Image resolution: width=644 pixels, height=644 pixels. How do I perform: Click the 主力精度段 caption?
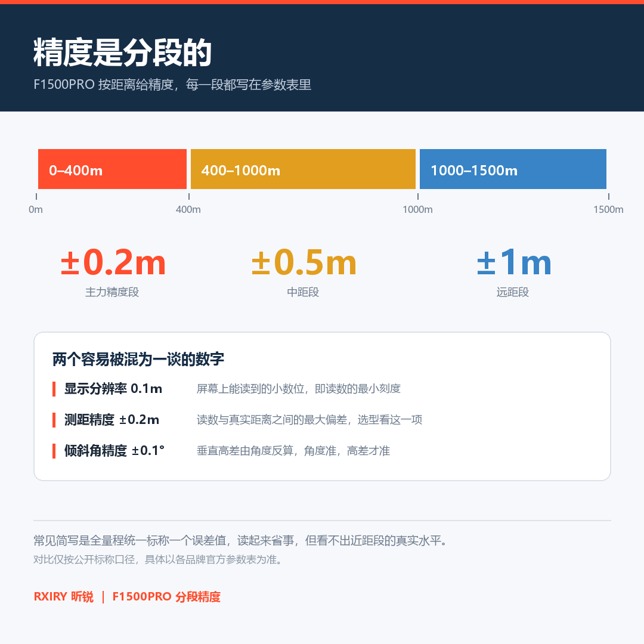point(112,292)
